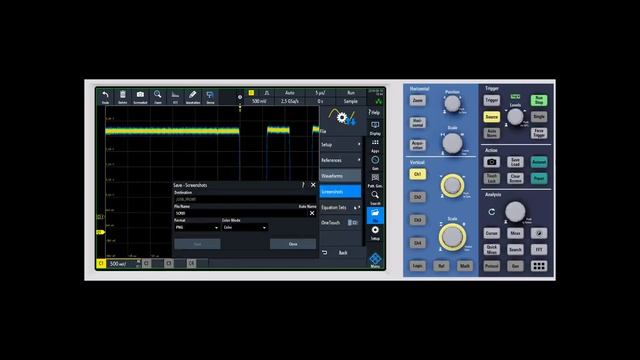
Task: Toggle the Ch2 channel button
Action: point(417,197)
